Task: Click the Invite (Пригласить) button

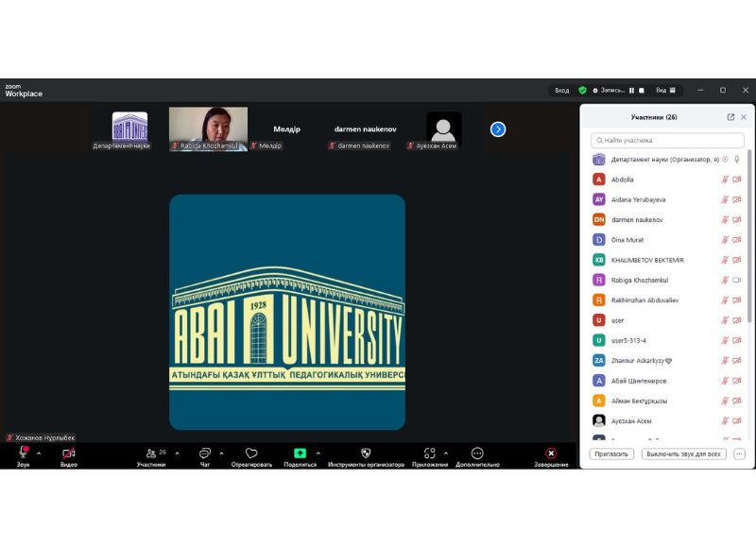Action: 611,454
